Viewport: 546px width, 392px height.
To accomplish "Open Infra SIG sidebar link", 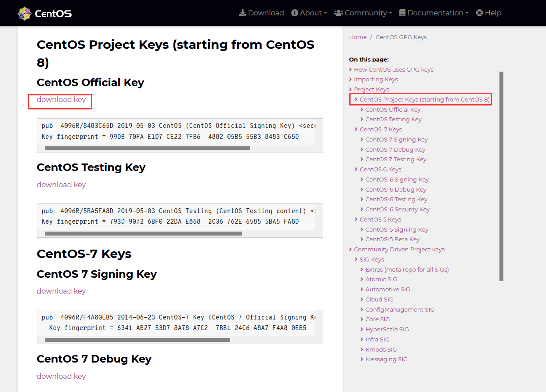I will pos(377,339).
